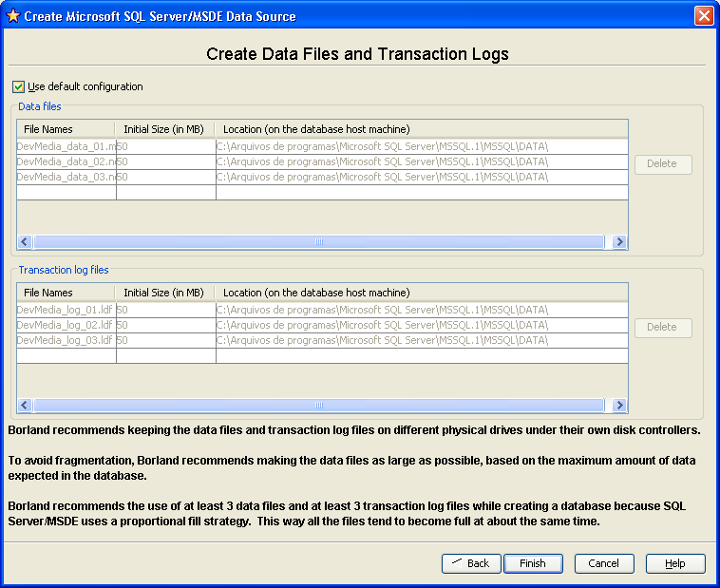
Task: Click the initial size cell of DevMedia_log_01.ldf
Action: pyautogui.click(x=165, y=310)
